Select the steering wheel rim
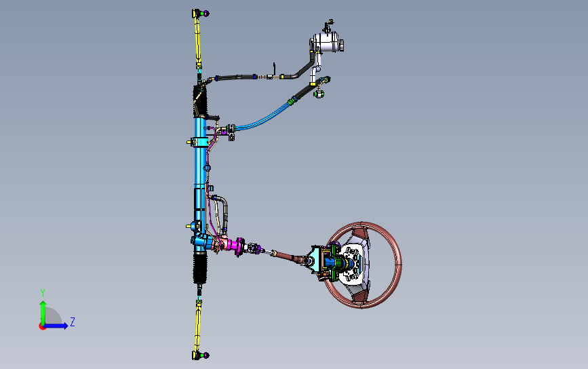This screenshot has width=588, height=369. 399,265
